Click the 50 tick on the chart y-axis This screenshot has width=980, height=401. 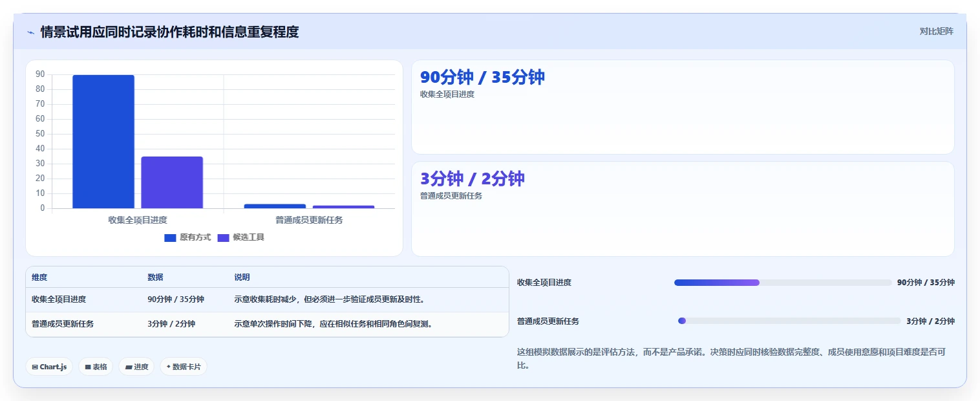(x=40, y=134)
